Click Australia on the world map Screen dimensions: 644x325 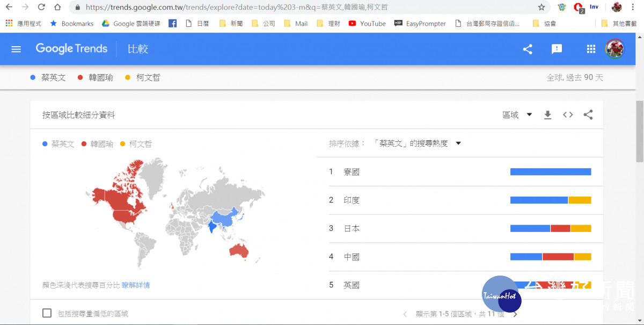[x=238, y=251]
